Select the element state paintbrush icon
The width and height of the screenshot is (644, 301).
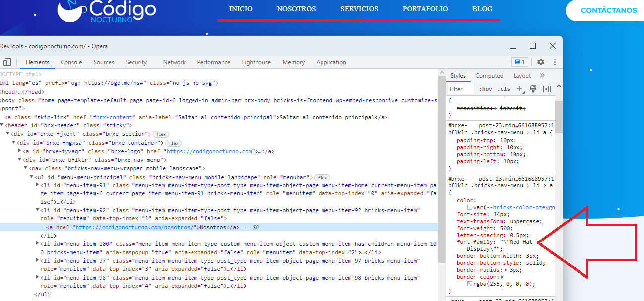[x=533, y=89]
